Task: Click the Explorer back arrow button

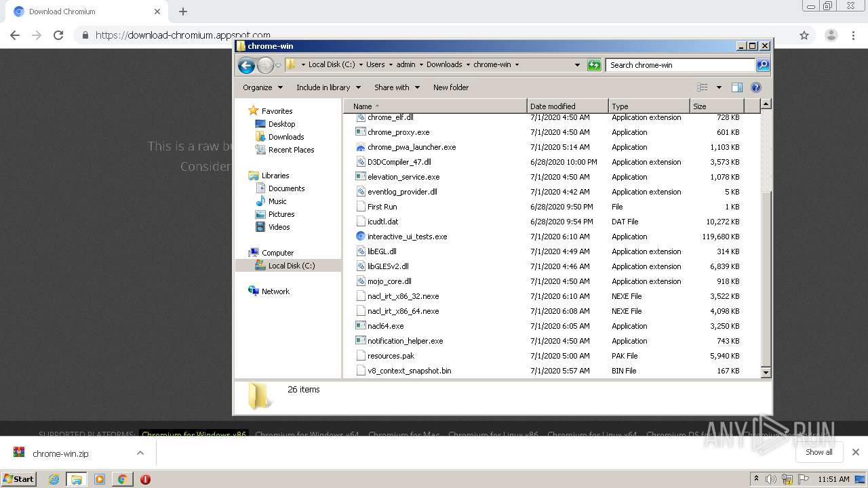Action: 246,65
